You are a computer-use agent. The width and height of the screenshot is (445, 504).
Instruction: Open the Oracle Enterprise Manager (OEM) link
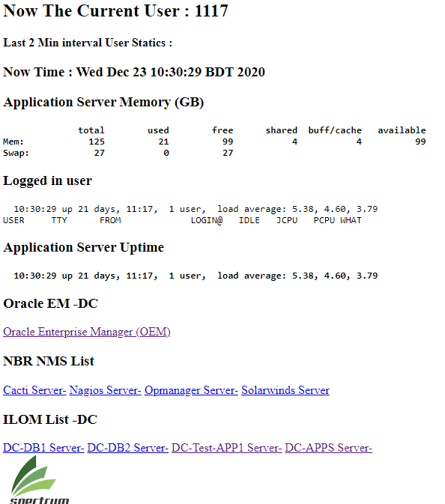[87, 332]
